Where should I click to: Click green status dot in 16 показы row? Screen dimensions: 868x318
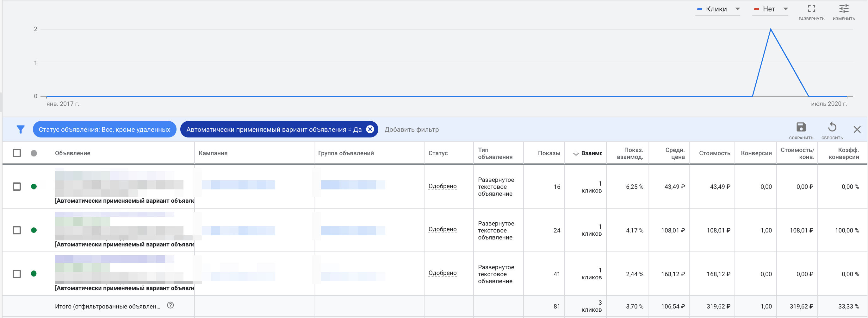(34, 187)
